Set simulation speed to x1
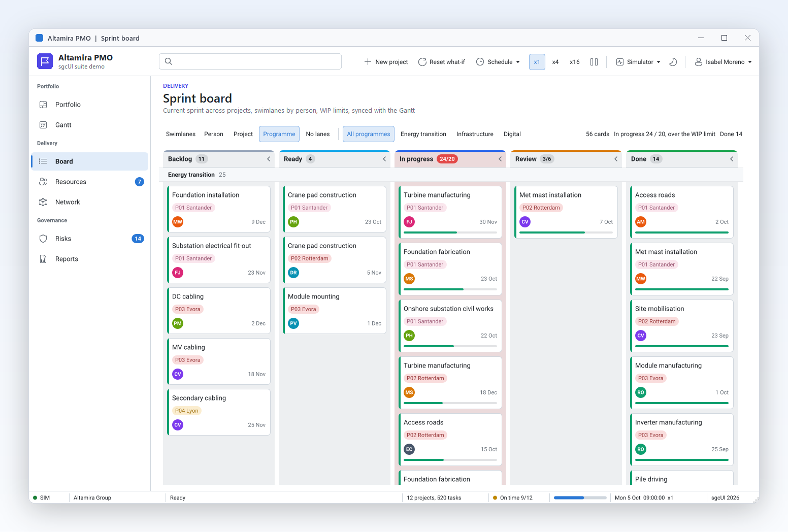Viewport: 788px width, 532px height. click(x=537, y=62)
